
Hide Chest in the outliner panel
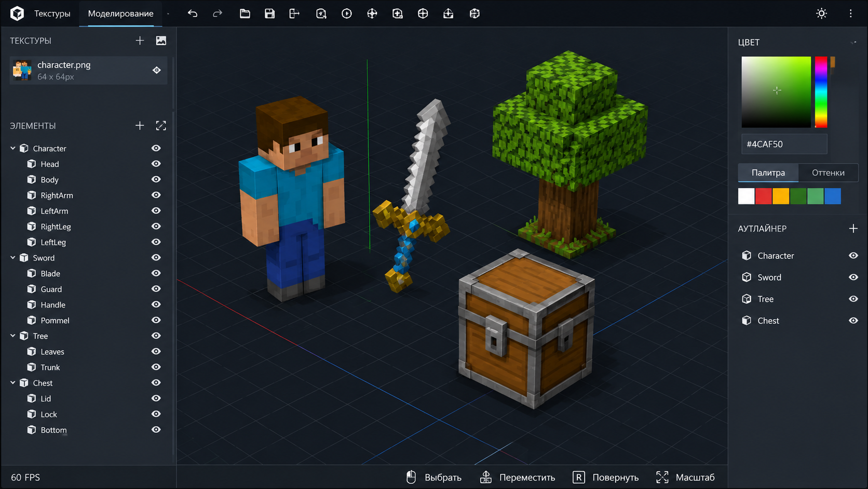point(853,321)
